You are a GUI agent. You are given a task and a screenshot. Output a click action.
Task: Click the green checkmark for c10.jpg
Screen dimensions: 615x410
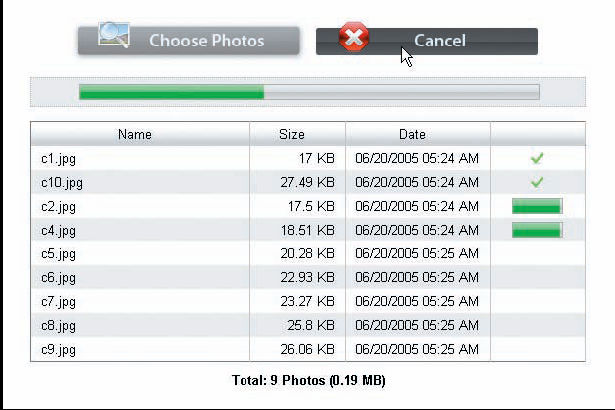point(537,182)
